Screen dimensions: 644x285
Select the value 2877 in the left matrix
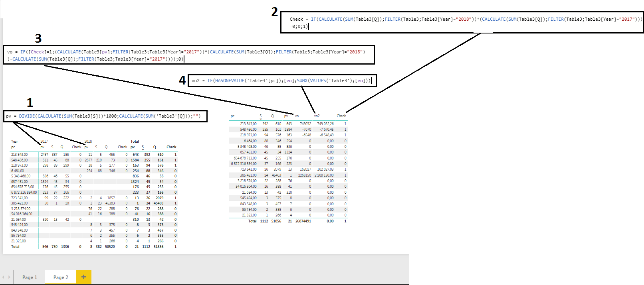88,160
